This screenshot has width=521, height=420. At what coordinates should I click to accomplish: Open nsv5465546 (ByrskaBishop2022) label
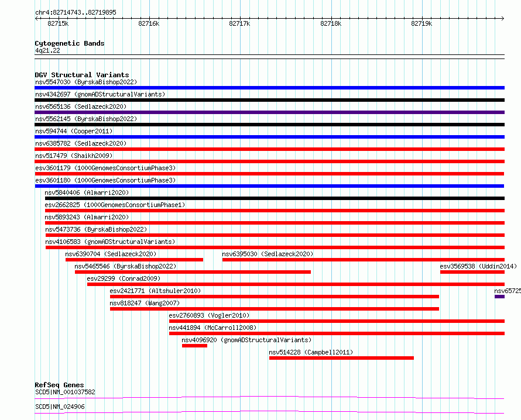125,266
